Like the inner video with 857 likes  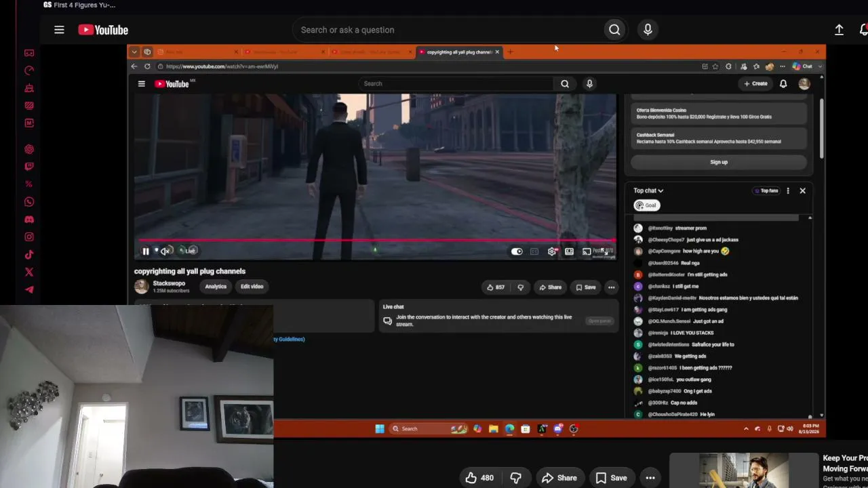496,287
